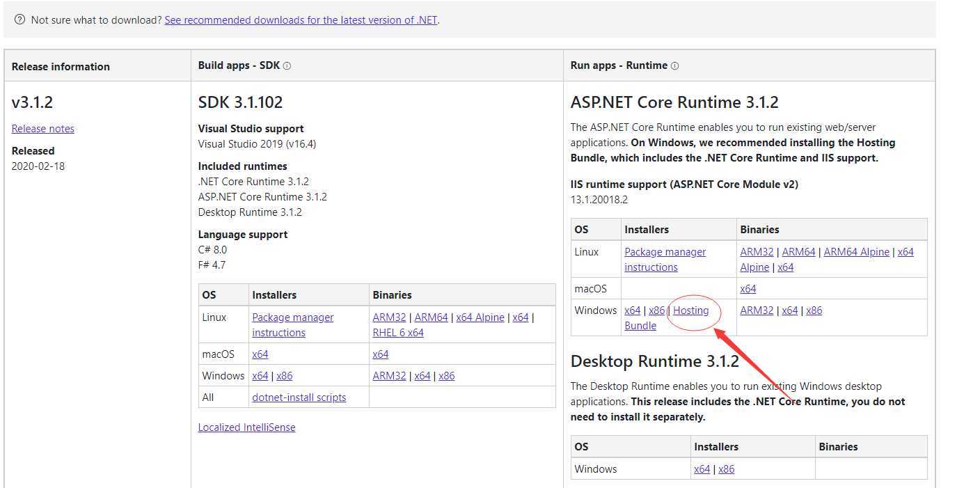Image resolution: width=980 pixels, height=488 pixels.
Task: Download ASP.NET Core Runtime Windows x86 installer
Action: tap(657, 310)
